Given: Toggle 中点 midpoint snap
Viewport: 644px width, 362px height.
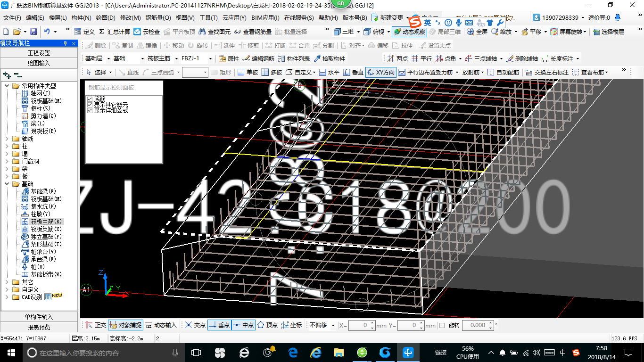Looking at the screenshot, I should (x=243, y=325).
